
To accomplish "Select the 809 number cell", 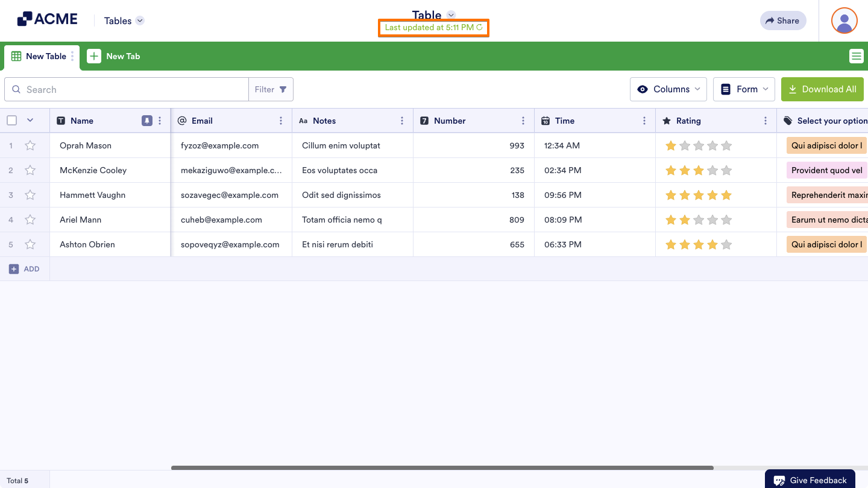I will [x=474, y=220].
